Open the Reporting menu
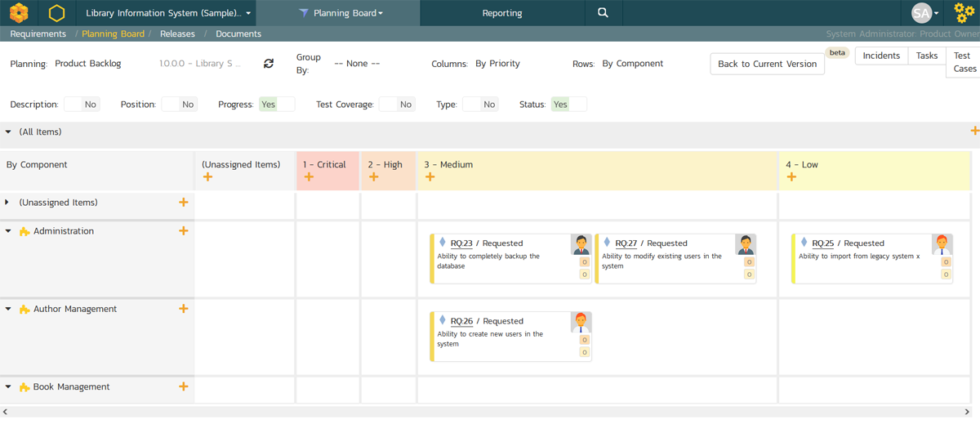This screenshot has width=980, height=424. tap(501, 13)
